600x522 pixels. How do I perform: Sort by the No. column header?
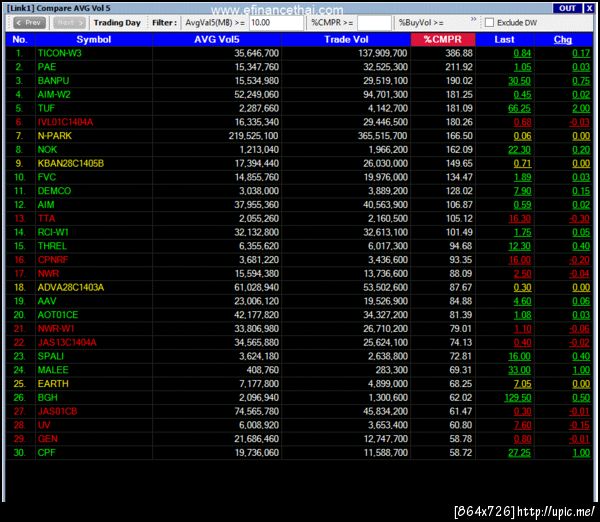[20, 39]
